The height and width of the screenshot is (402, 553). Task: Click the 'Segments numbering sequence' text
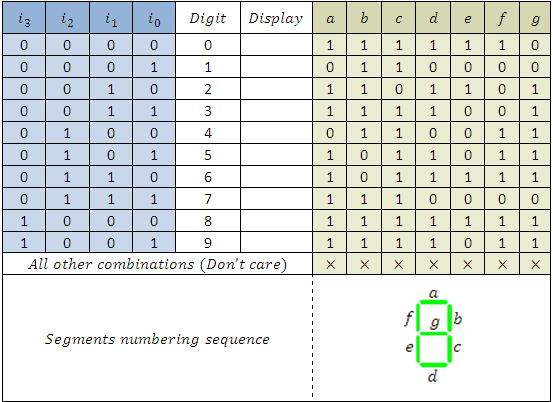(x=157, y=339)
